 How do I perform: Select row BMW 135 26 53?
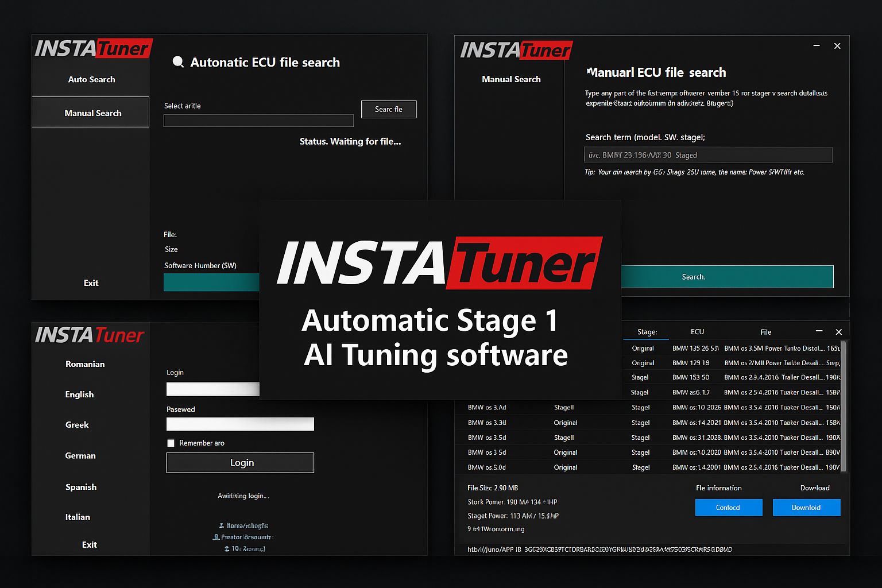(733, 349)
